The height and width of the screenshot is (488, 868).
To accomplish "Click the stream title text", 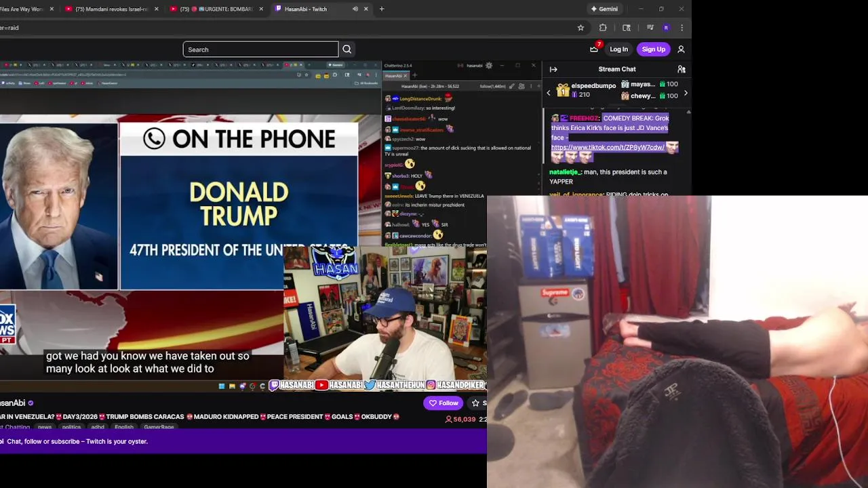I will (x=200, y=417).
